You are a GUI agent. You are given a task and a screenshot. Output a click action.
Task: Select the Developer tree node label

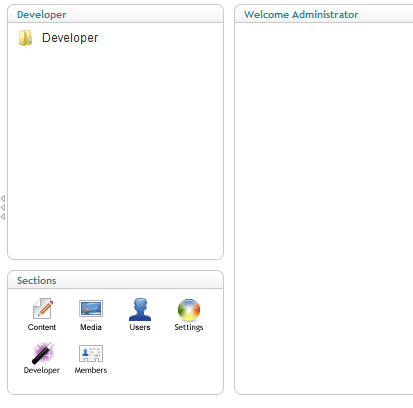tap(70, 38)
